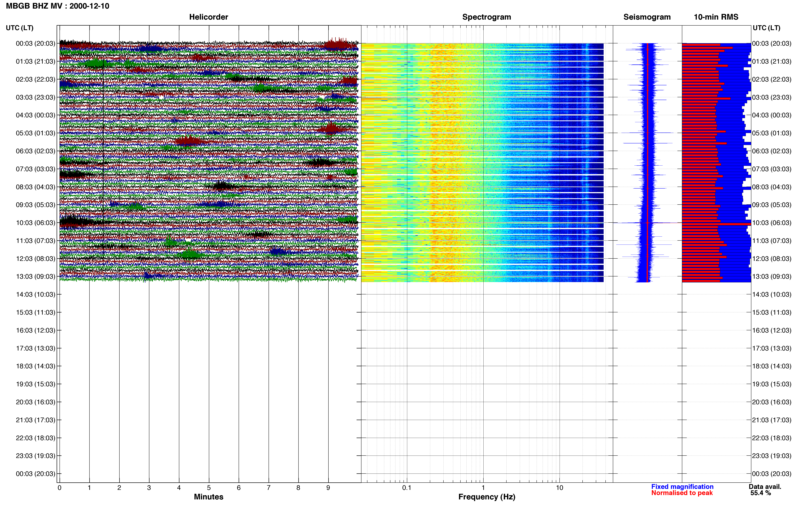Click 17:03 (13:03) on the RMS time axis

click(x=772, y=348)
